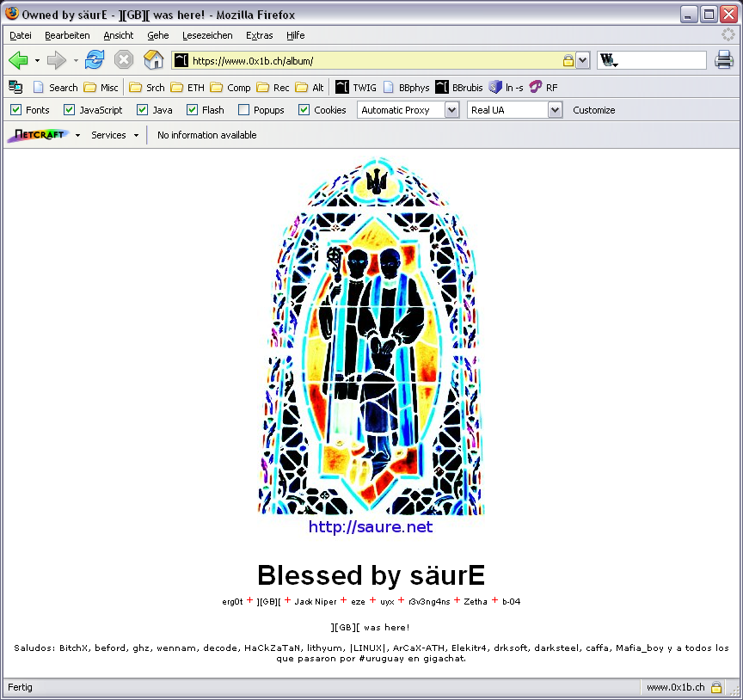743x700 pixels.
Task: Open the Real UA dropdown
Action: [555, 110]
